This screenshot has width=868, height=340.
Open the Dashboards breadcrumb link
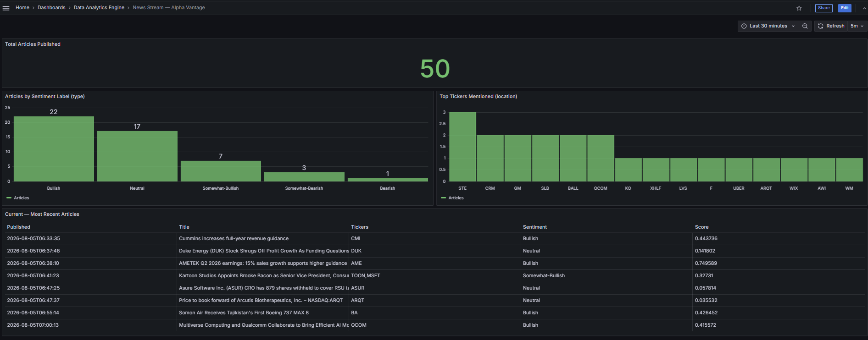point(51,8)
